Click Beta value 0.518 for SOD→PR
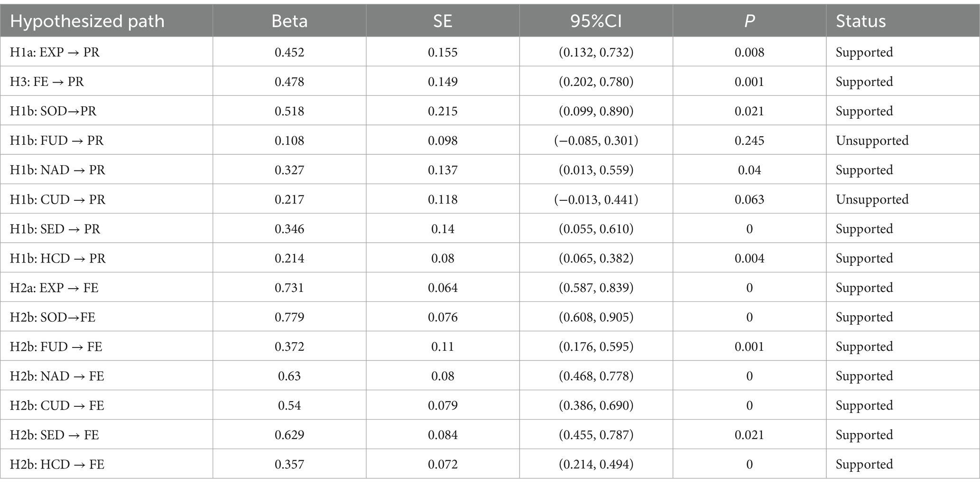The height and width of the screenshot is (487, 980). click(x=289, y=111)
